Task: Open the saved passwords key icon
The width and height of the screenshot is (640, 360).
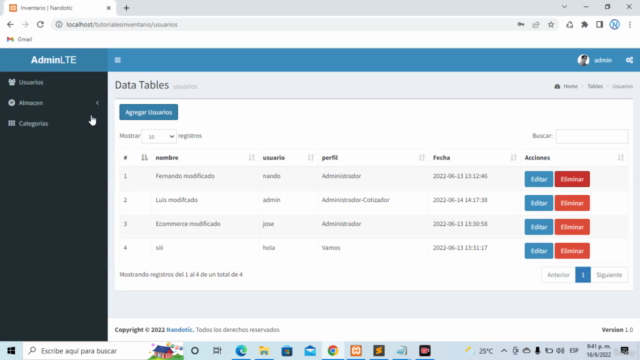Action: click(521, 24)
